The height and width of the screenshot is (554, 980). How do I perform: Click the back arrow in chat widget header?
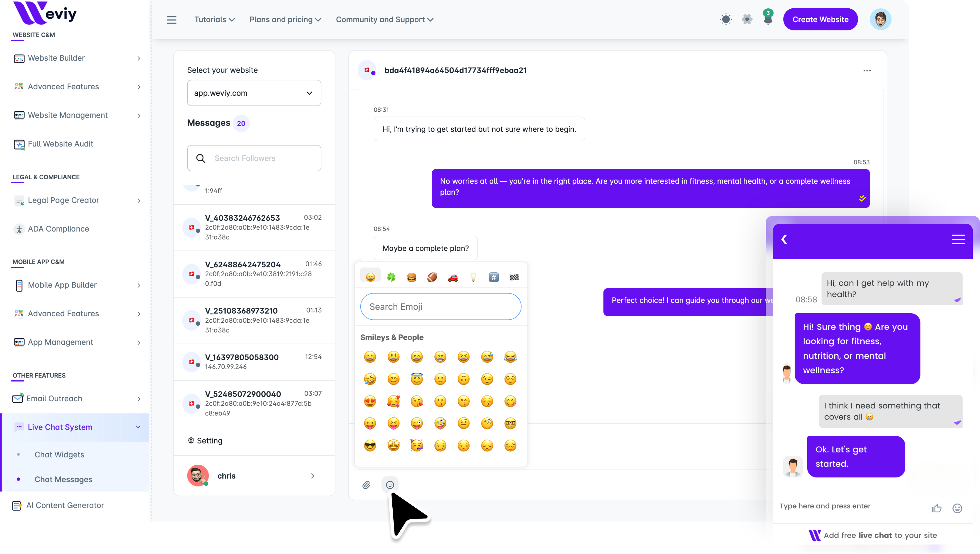(784, 239)
